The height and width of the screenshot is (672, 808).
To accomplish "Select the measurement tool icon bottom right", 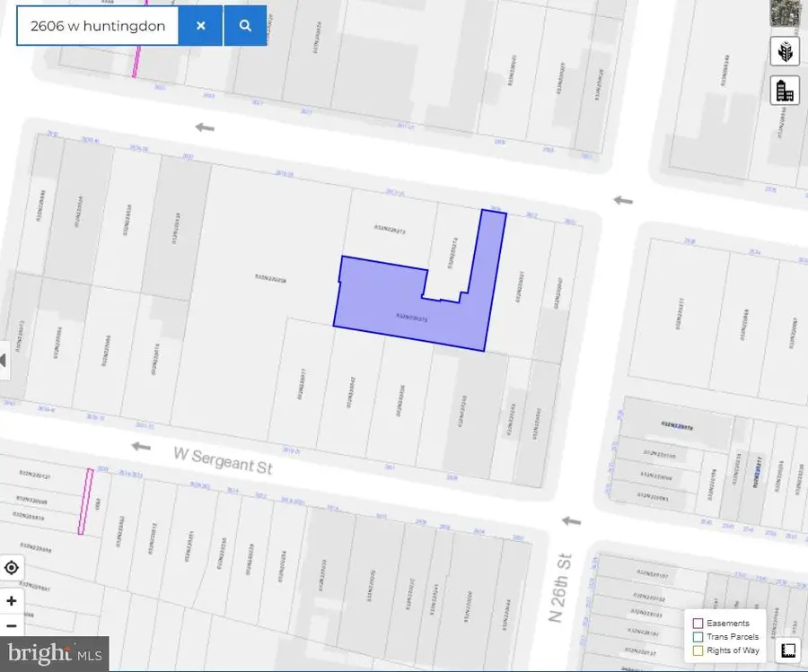I will [x=787, y=649].
